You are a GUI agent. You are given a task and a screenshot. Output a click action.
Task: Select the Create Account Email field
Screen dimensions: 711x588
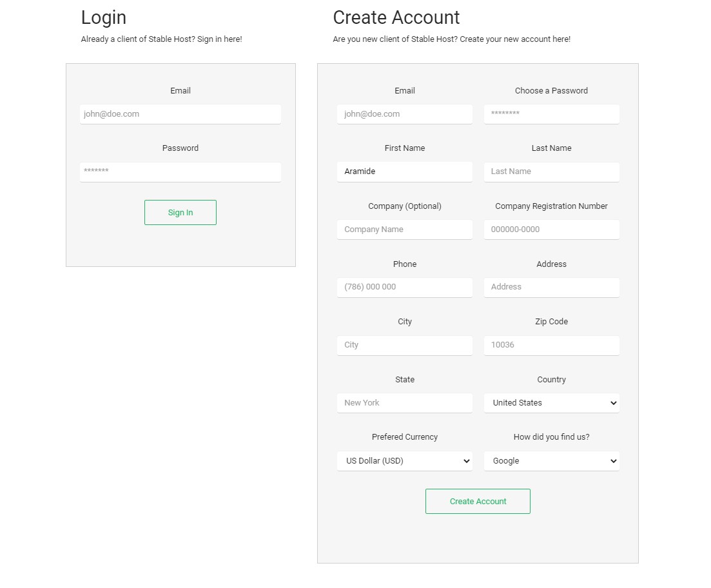pyautogui.click(x=404, y=114)
